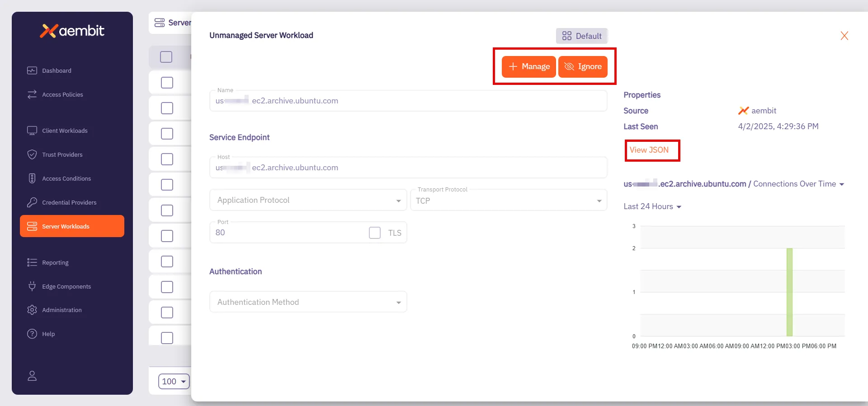Click the server icon in page header
Image resolution: width=868 pixels, height=406 pixels.
tap(160, 23)
